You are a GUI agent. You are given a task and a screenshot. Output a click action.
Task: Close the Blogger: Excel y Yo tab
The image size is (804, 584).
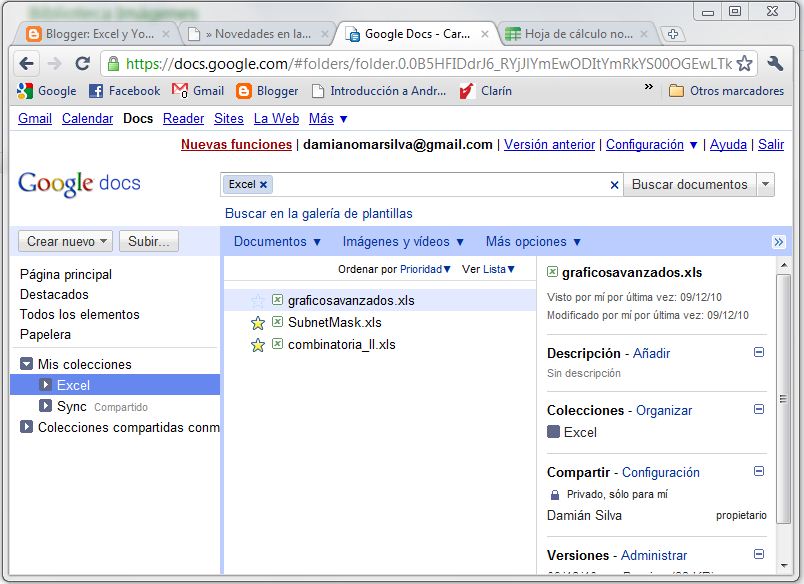point(166,34)
